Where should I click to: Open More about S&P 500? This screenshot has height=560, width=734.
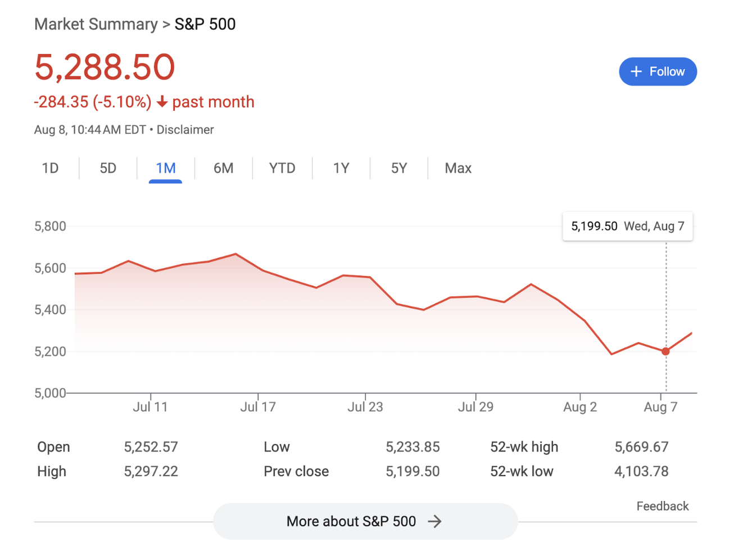pyautogui.click(x=364, y=522)
